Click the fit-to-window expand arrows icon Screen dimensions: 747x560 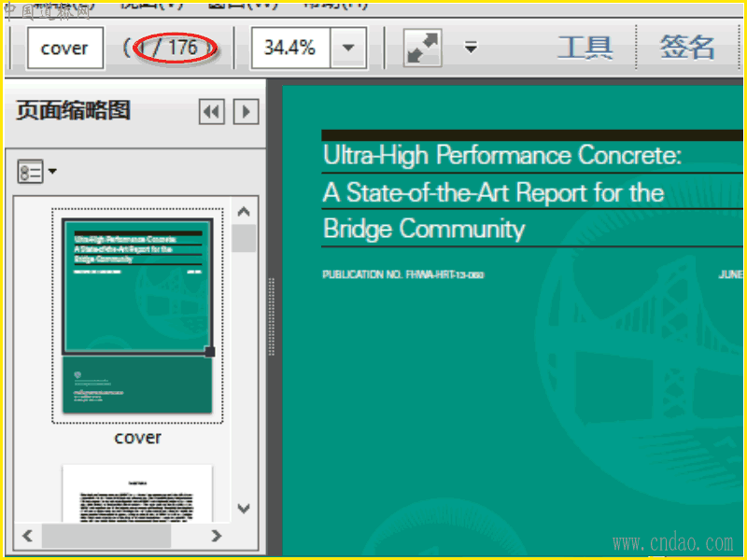tap(423, 49)
